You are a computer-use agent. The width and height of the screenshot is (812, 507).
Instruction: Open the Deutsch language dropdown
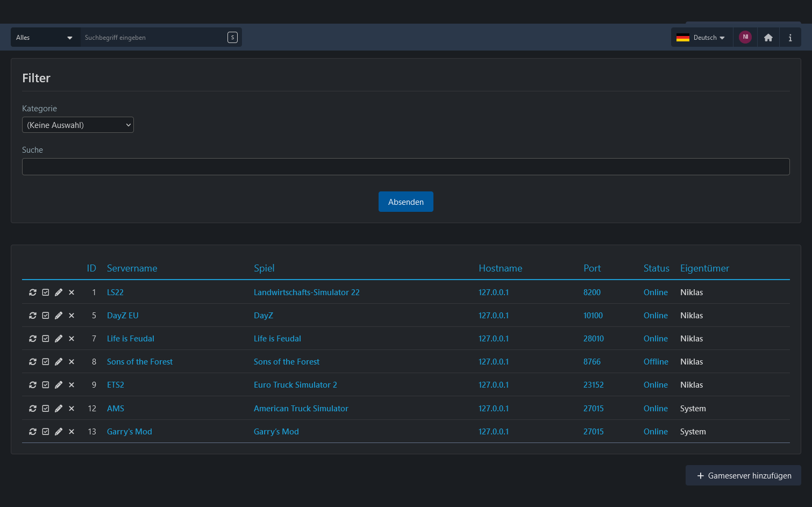(702, 38)
